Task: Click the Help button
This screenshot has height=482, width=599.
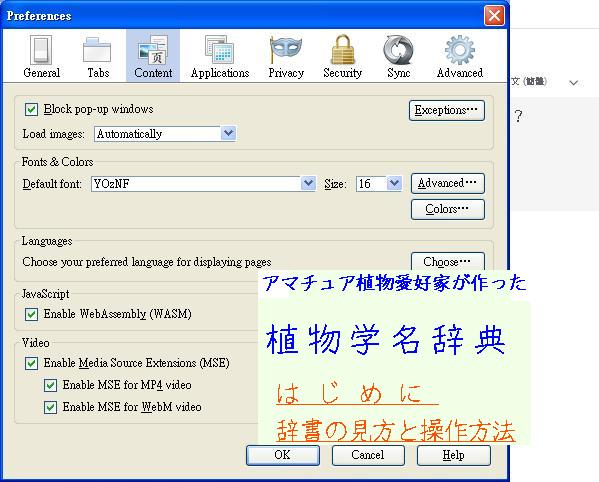Action: tap(453, 455)
